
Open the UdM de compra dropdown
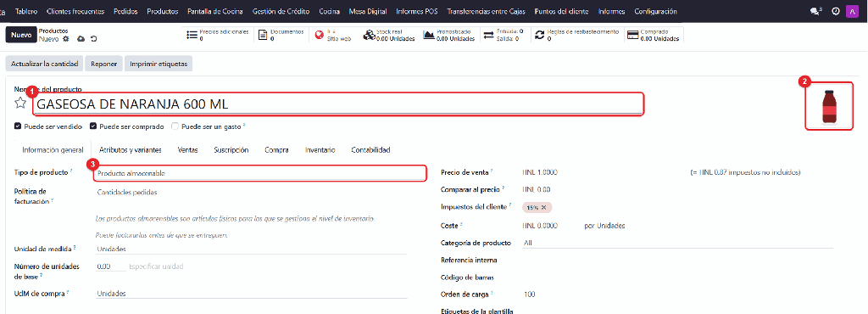click(x=251, y=293)
